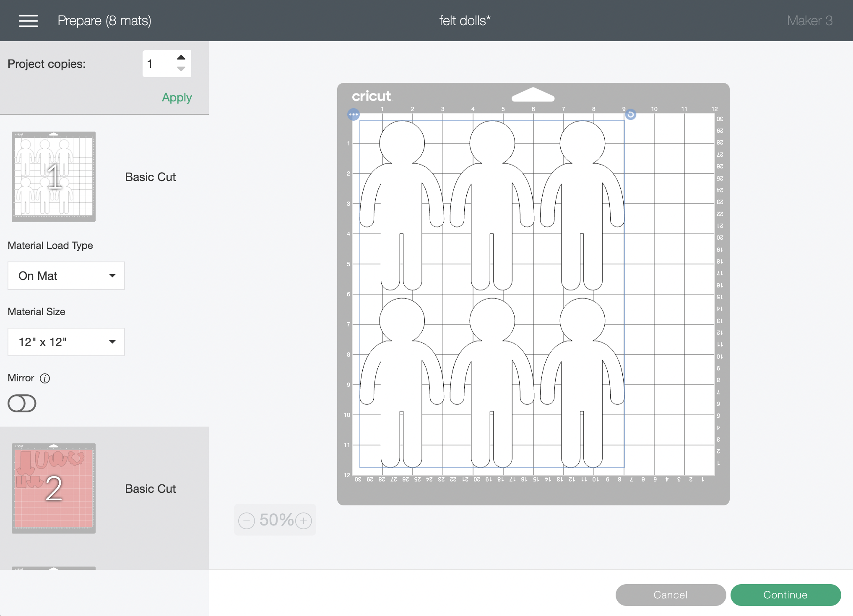Toggle the Mirror switch
Viewport: 853px width, 616px height.
(x=22, y=404)
